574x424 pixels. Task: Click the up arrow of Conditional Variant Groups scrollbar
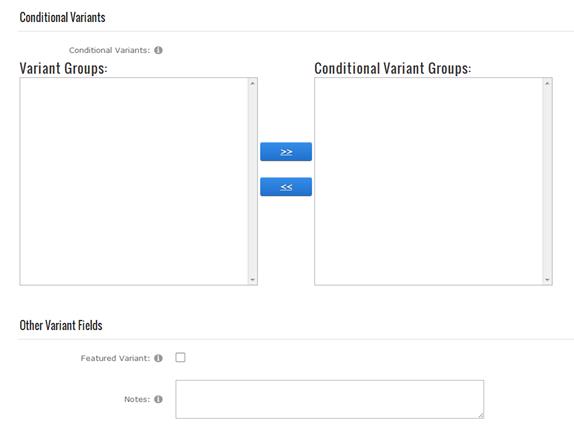[x=547, y=83]
